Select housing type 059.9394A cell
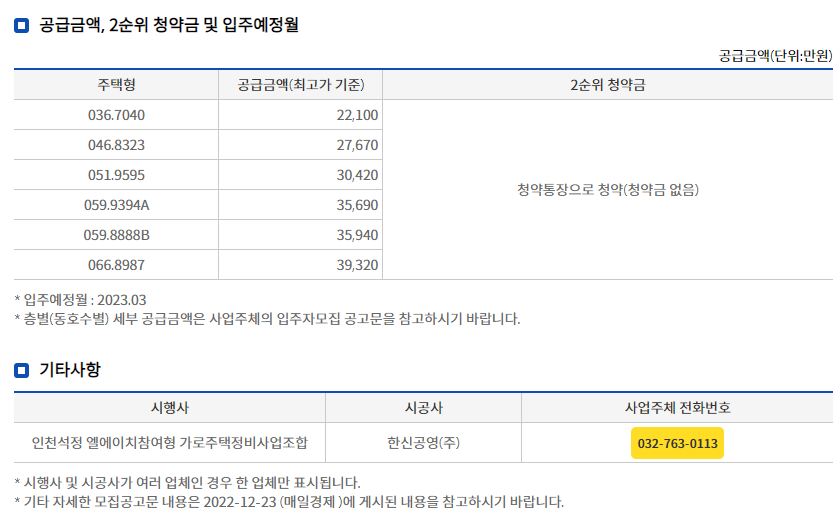 click(116, 205)
